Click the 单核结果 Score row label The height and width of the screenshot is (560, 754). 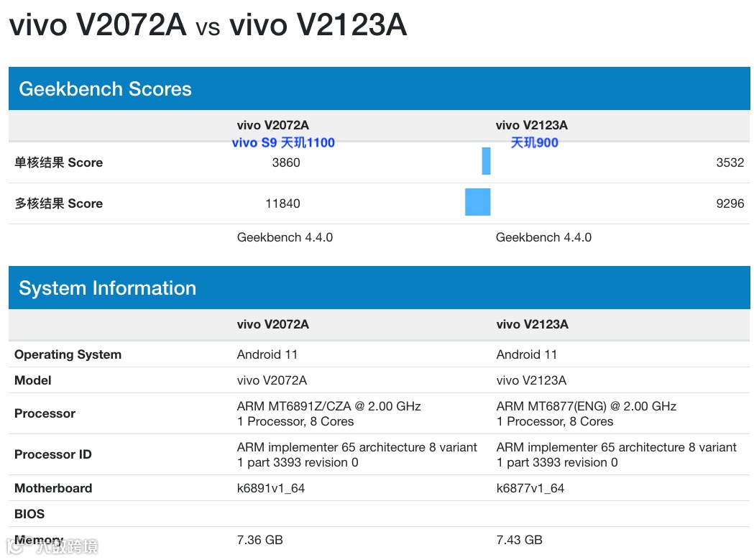(59, 162)
